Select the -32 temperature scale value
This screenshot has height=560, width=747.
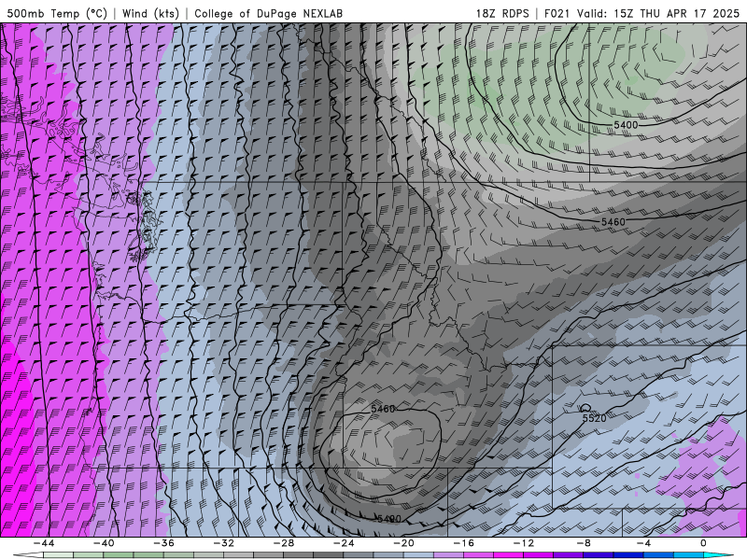223,543
